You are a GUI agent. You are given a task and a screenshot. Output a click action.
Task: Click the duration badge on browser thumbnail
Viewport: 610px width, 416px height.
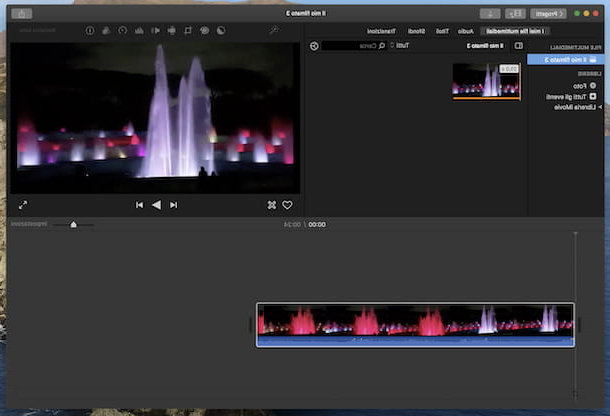click(509, 69)
